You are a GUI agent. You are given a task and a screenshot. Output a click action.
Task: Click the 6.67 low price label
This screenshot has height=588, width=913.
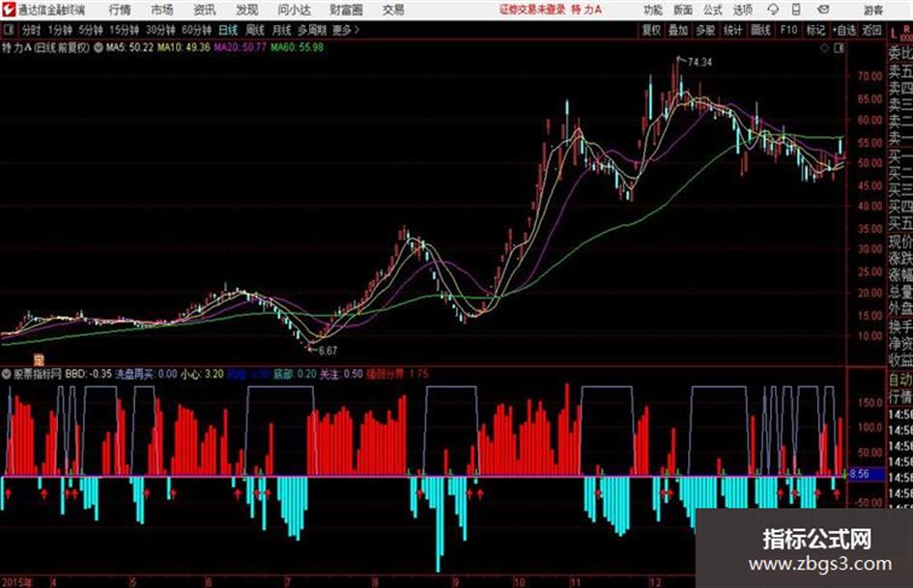tap(328, 350)
